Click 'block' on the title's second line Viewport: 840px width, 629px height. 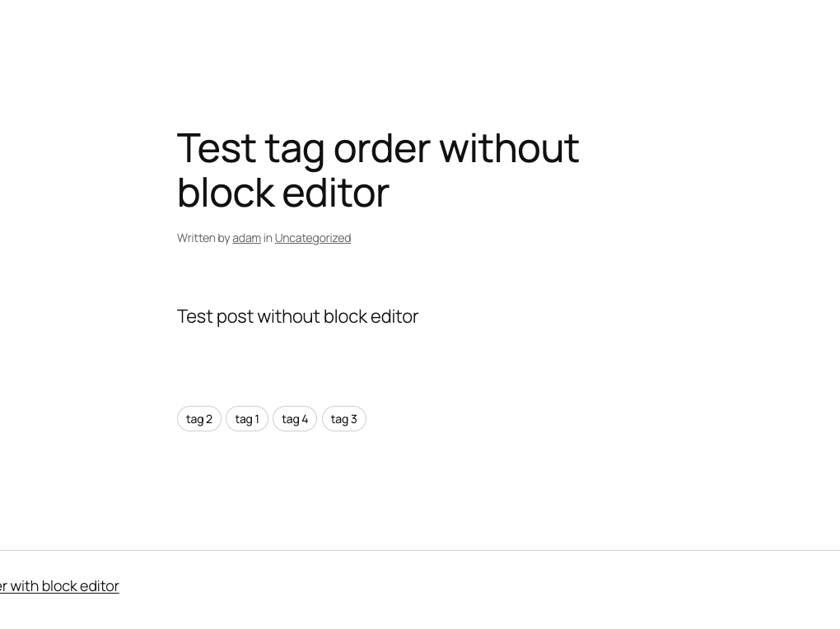tap(225, 193)
